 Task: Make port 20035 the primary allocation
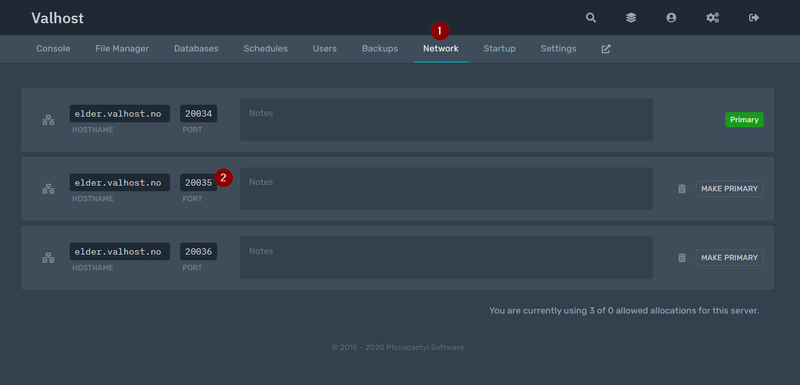pyautogui.click(x=729, y=189)
